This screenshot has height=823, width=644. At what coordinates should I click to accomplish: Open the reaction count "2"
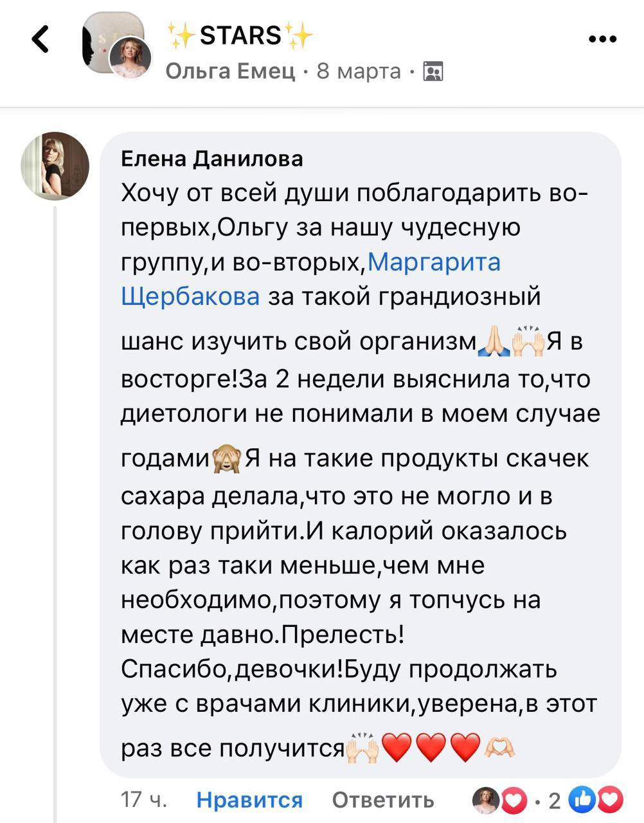coord(554,800)
